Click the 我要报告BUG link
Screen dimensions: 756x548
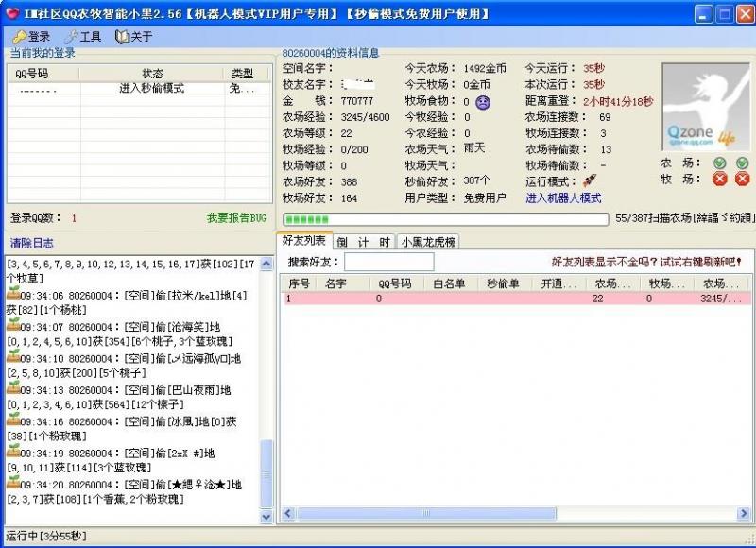tap(236, 218)
